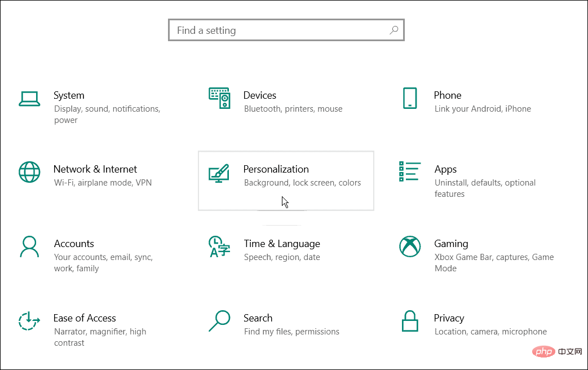This screenshot has width=588, height=370.
Task: Focus the Find a setting field
Action: click(x=286, y=30)
